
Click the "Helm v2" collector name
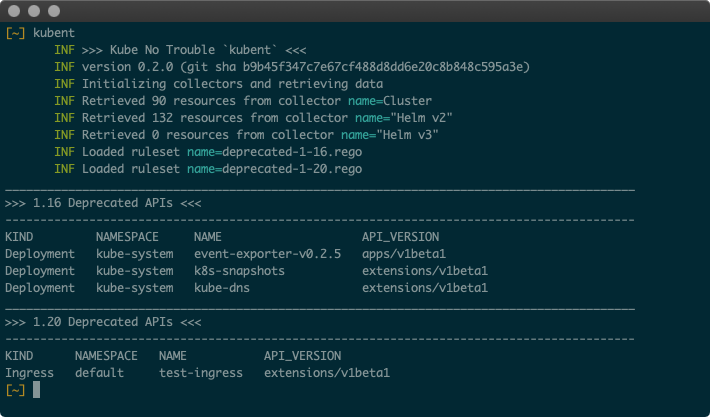point(424,118)
